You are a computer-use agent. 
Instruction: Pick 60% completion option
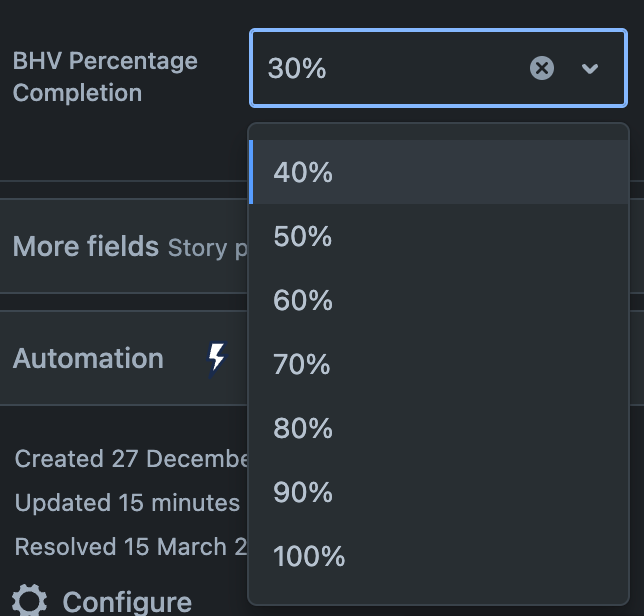click(x=303, y=300)
